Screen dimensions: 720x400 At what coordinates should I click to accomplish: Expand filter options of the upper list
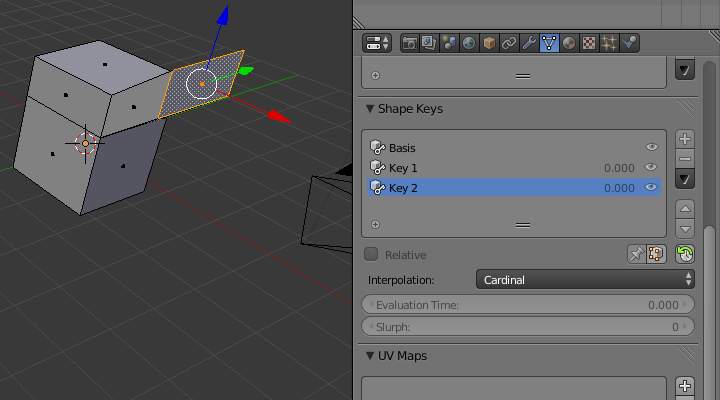point(375,75)
